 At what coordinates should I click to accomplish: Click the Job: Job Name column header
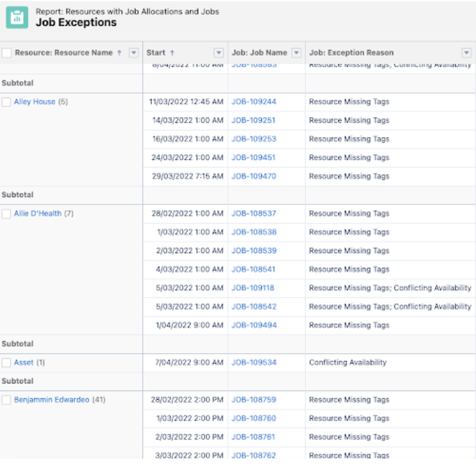pyautogui.click(x=259, y=53)
